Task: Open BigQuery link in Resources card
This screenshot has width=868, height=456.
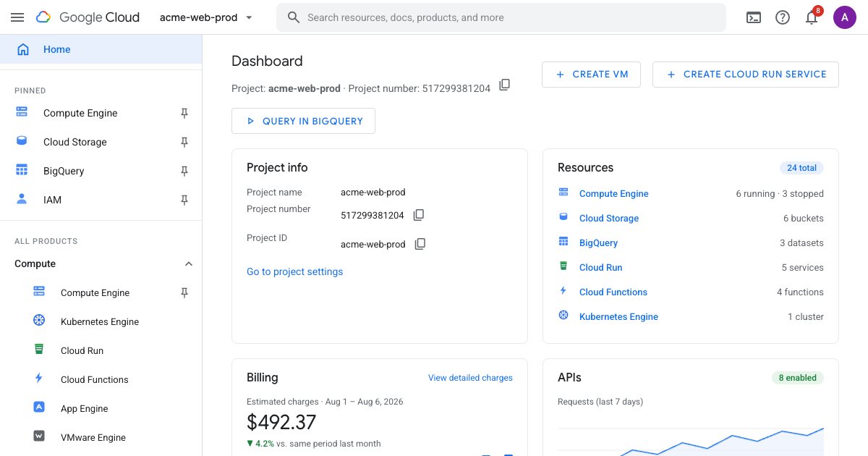Action: (599, 242)
